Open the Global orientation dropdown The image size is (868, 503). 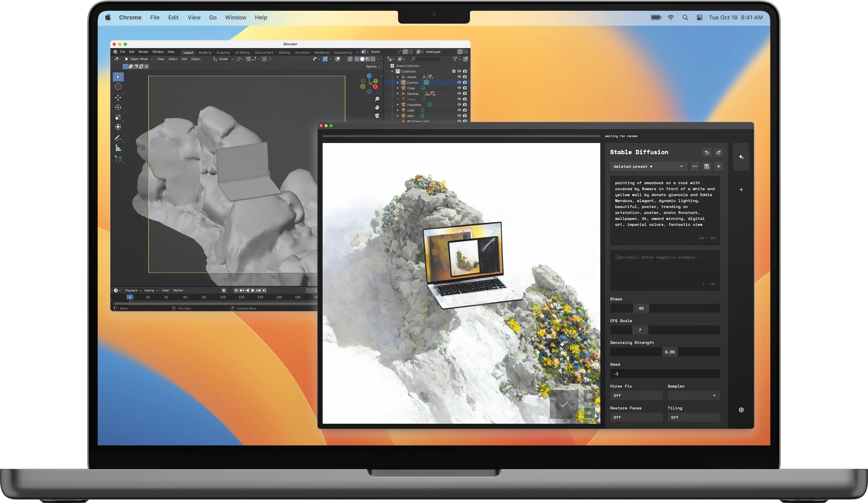coord(223,59)
